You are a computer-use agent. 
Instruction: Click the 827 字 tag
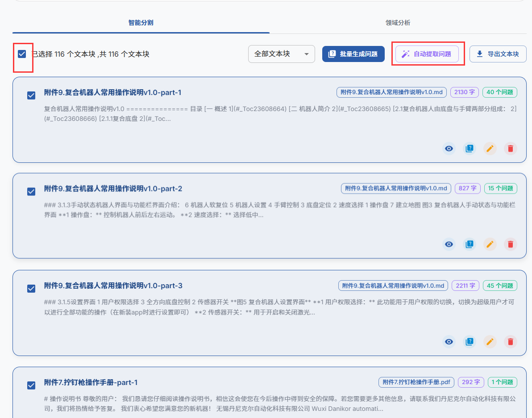coord(468,188)
